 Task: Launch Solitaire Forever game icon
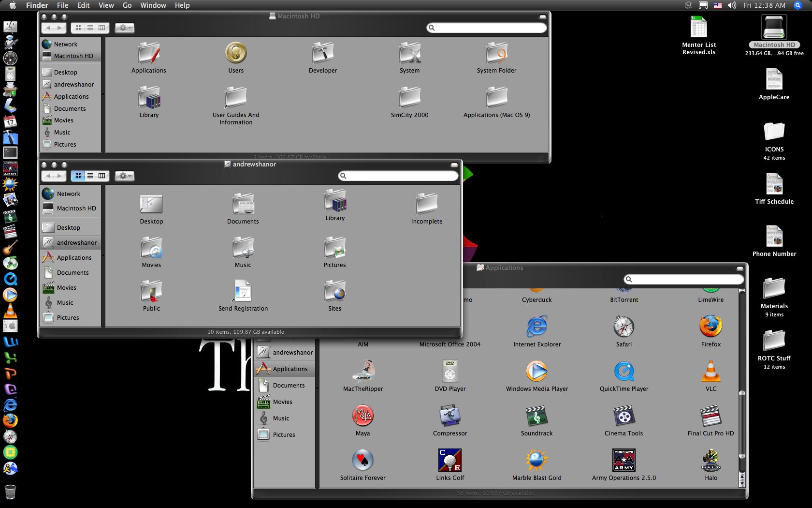(x=362, y=460)
